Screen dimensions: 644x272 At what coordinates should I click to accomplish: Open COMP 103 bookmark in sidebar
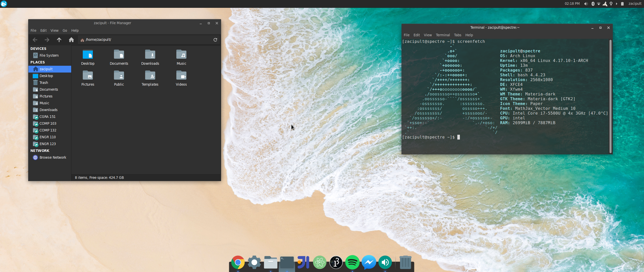[x=50, y=123]
